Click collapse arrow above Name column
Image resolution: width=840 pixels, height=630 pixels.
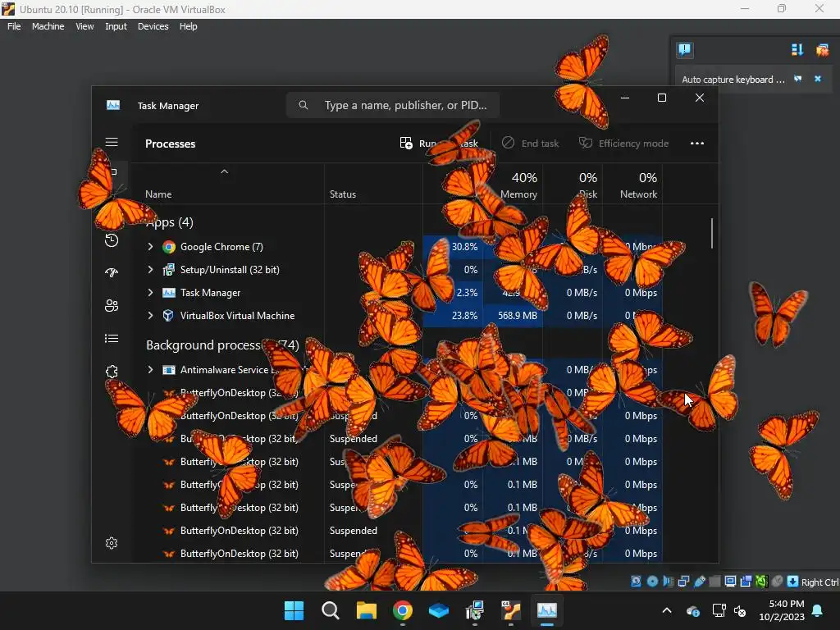click(x=225, y=171)
